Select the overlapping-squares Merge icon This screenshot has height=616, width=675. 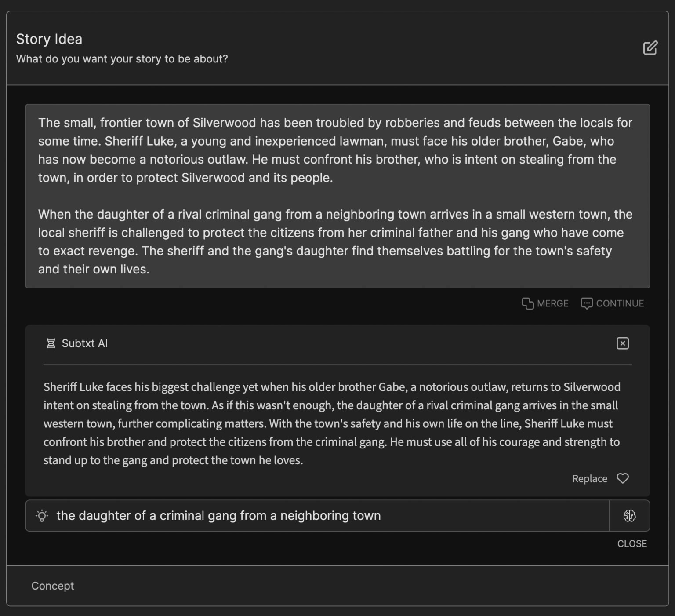[x=528, y=303]
